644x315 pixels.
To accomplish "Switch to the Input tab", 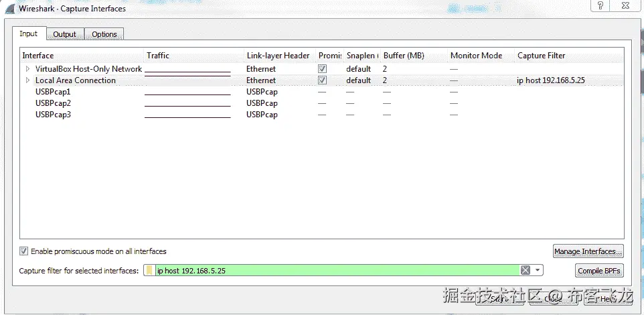I will coord(28,34).
